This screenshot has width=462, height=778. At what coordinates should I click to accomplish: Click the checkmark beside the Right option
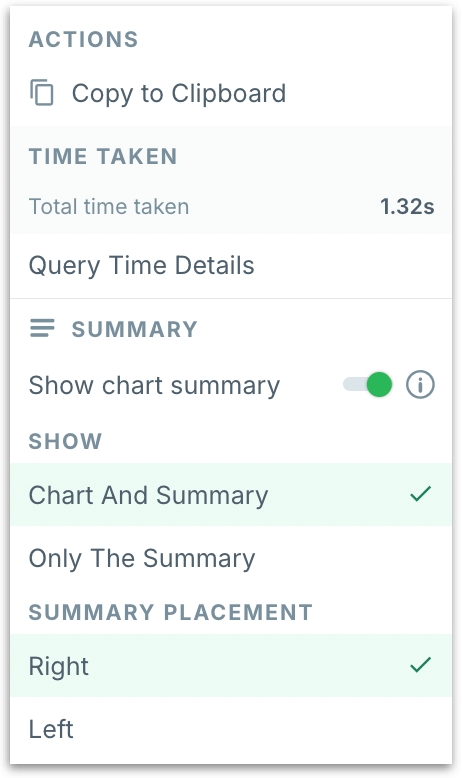pyautogui.click(x=420, y=665)
